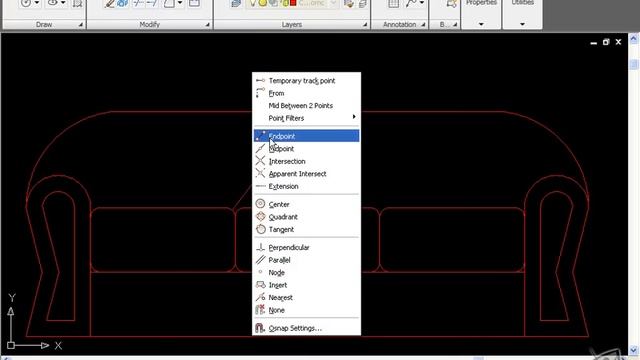
Task: Click the Nearest snap icon
Action: pos(260,297)
